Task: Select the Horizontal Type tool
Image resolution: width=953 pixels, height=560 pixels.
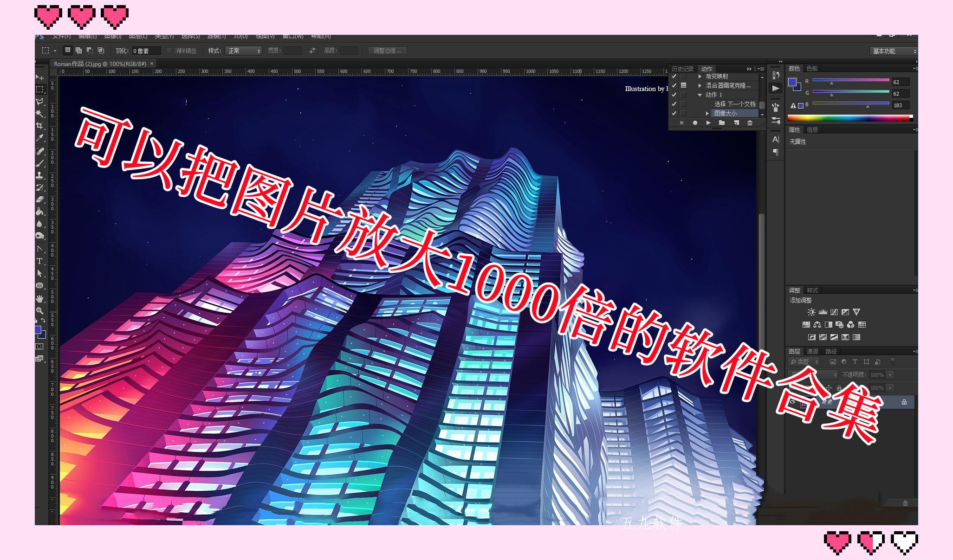Action: [x=40, y=261]
